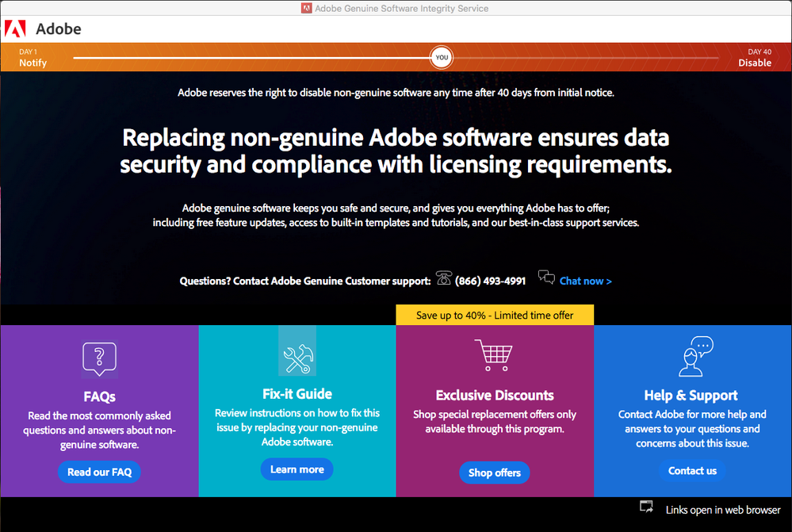Click the FAQs question mark icon
The width and height of the screenshot is (792, 532).
pos(99,358)
